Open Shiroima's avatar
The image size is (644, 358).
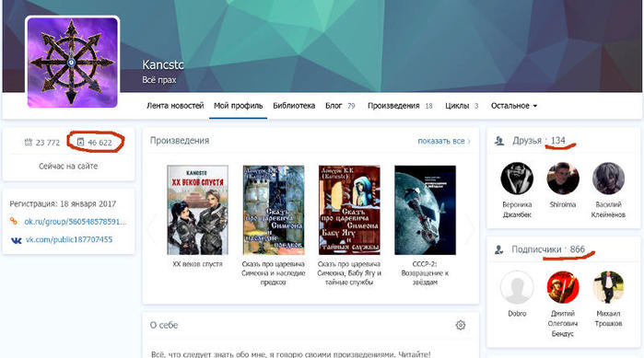(563, 179)
